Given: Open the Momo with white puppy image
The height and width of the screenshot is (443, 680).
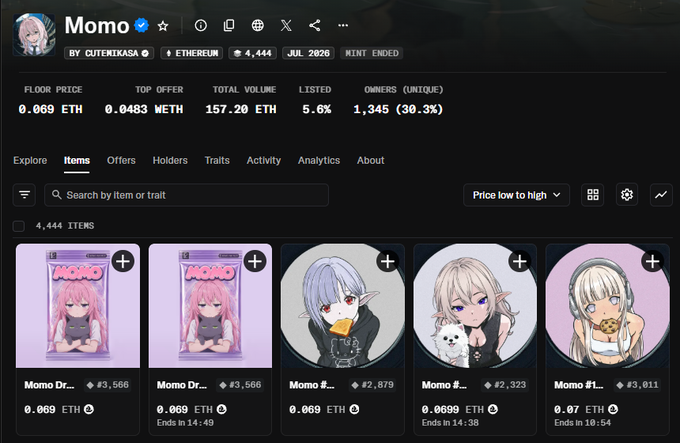Looking at the screenshot, I should (x=475, y=306).
